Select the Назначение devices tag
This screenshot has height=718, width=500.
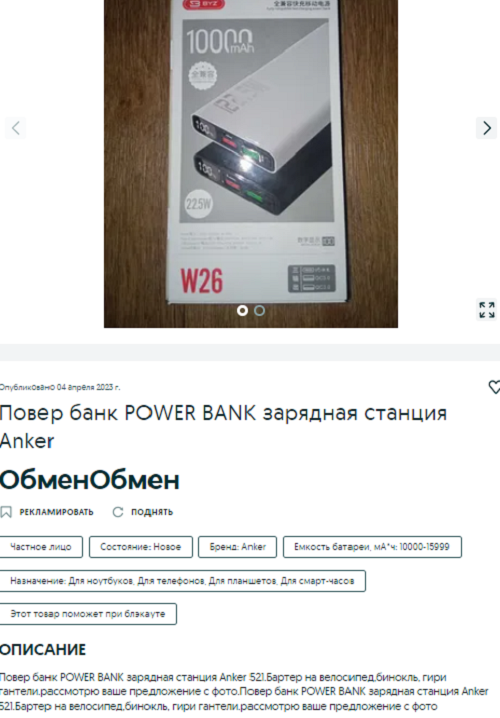coord(182,581)
